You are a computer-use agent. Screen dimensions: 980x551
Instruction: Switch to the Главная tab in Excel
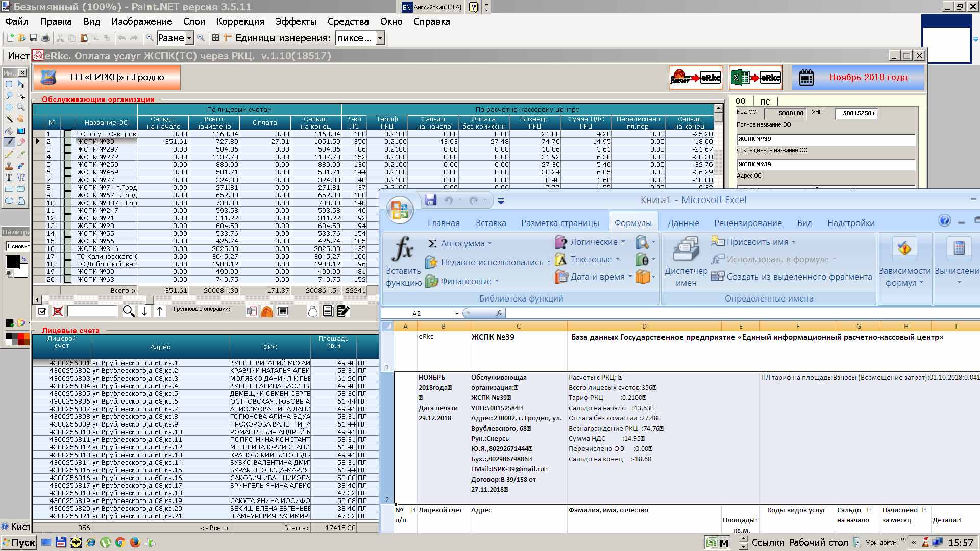444,223
